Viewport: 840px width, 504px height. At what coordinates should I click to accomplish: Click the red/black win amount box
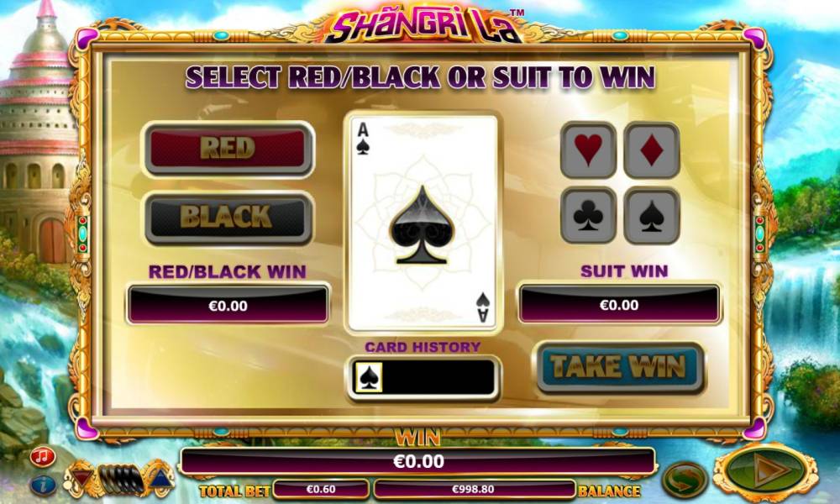click(x=228, y=305)
